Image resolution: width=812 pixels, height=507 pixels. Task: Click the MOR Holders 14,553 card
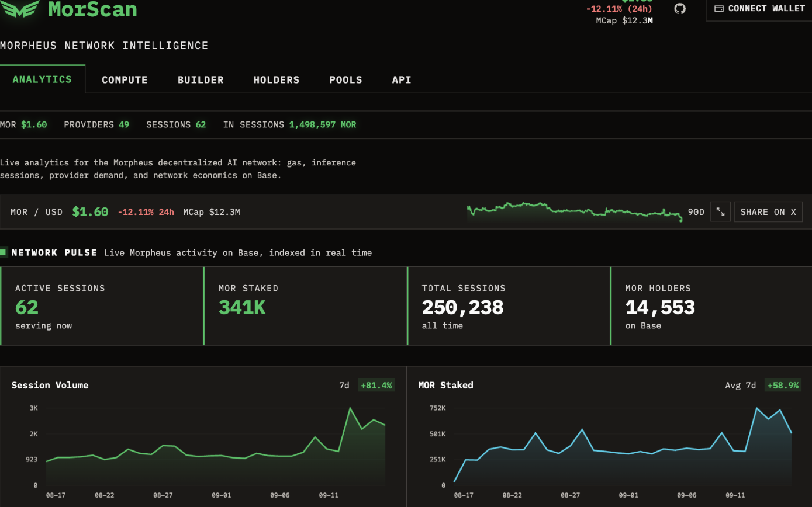coord(711,306)
